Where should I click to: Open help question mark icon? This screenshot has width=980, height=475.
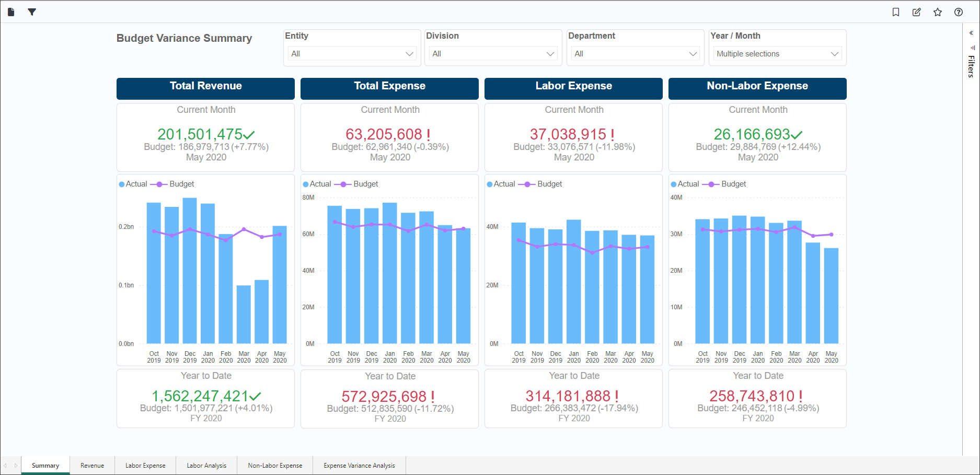(959, 12)
